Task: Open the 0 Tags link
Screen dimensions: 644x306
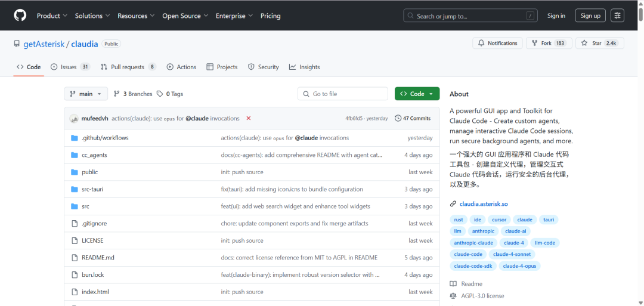Action: tap(169, 94)
